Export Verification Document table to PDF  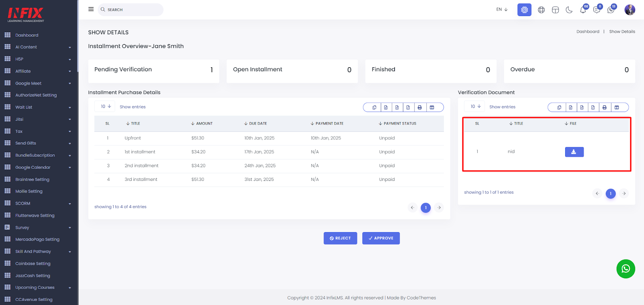(593, 107)
